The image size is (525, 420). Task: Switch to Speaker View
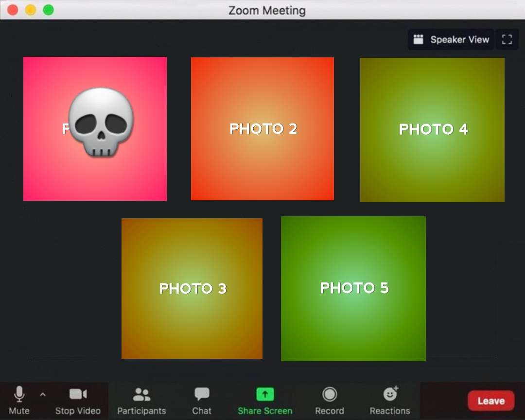[x=451, y=40]
